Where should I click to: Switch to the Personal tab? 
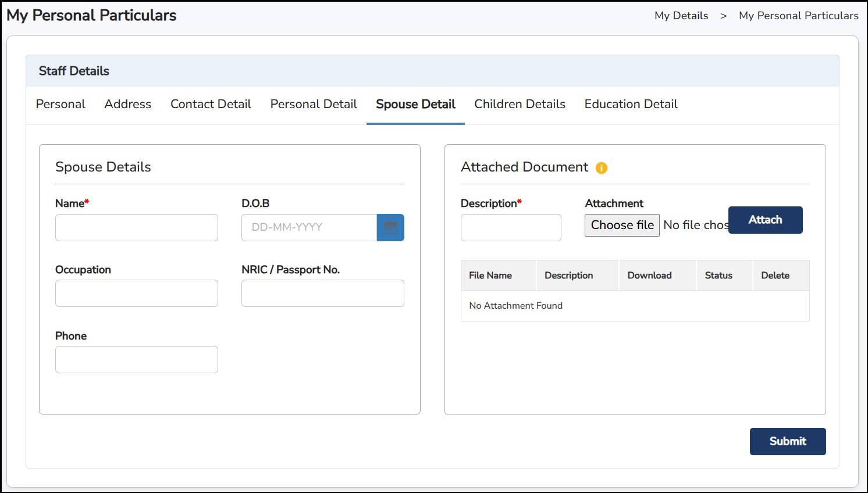click(61, 104)
